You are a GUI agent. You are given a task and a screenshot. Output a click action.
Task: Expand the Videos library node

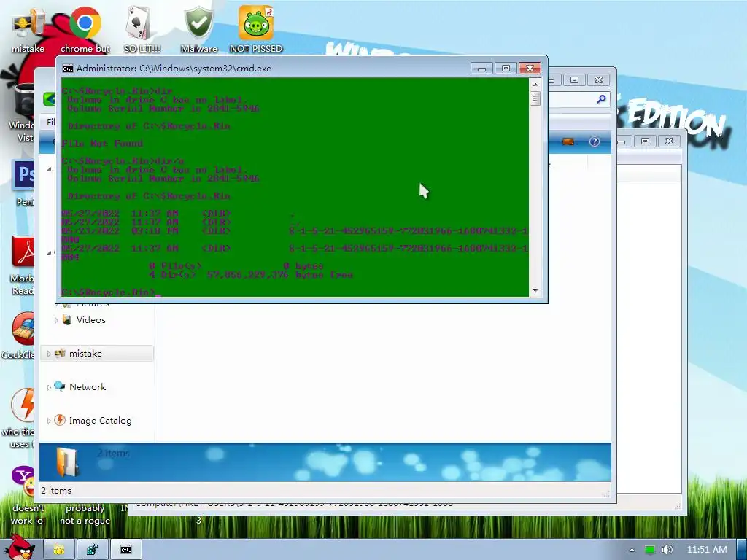[56, 321]
